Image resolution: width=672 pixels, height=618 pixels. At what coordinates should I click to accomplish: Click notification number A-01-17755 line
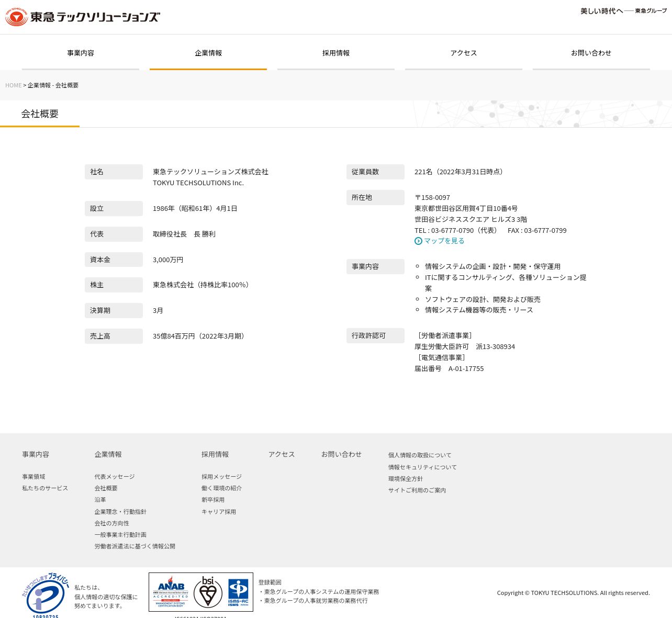tap(449, 369)
